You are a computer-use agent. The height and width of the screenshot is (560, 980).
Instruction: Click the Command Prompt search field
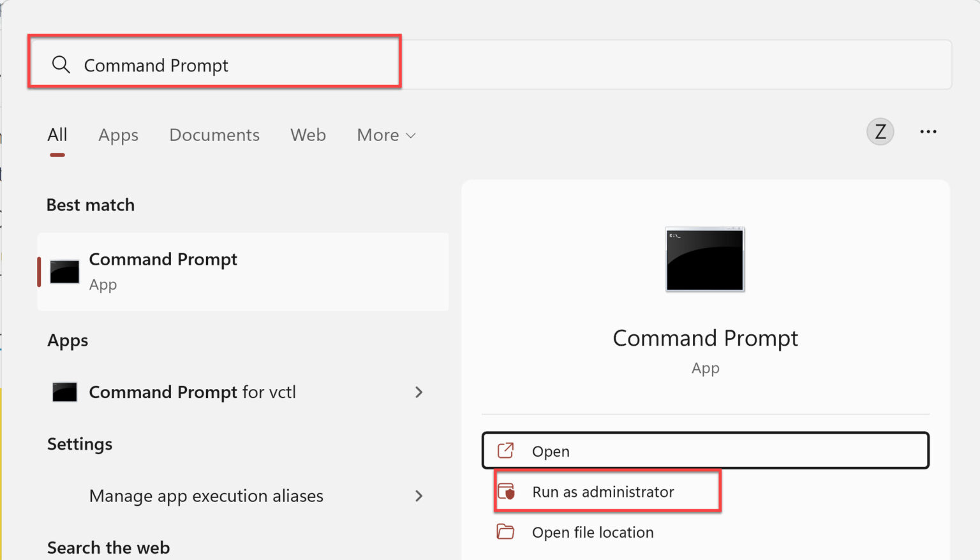pos(490,64)
